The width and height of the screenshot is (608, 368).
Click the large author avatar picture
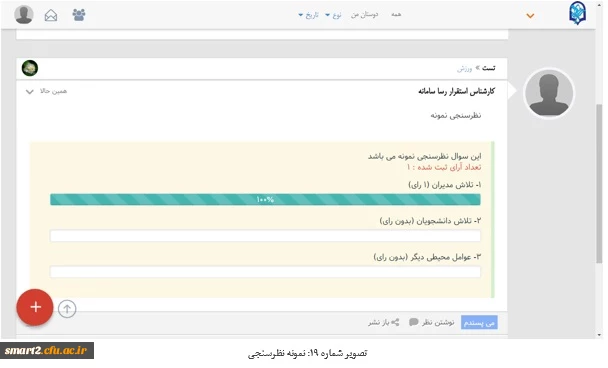pyautogui.click(x=549, y=93)
